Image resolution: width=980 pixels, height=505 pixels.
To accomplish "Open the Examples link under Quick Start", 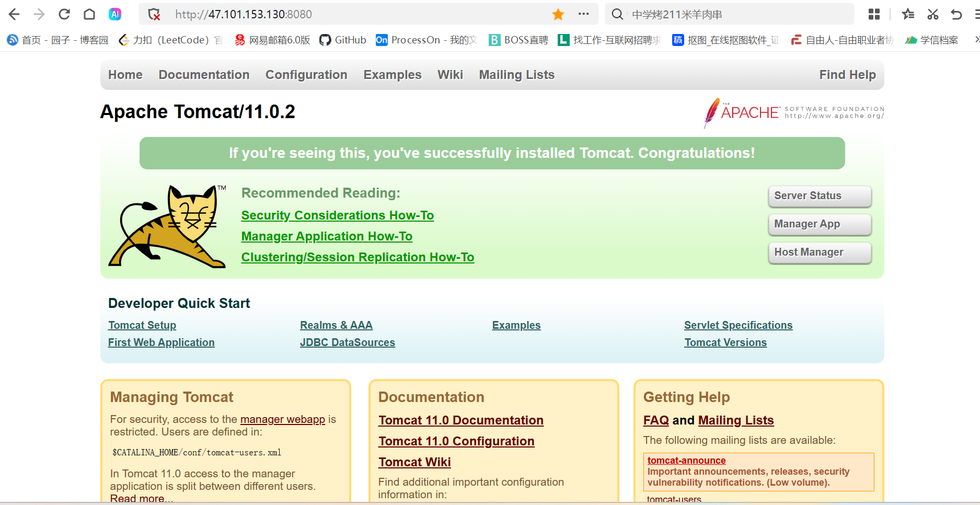I will coord(516,325).
